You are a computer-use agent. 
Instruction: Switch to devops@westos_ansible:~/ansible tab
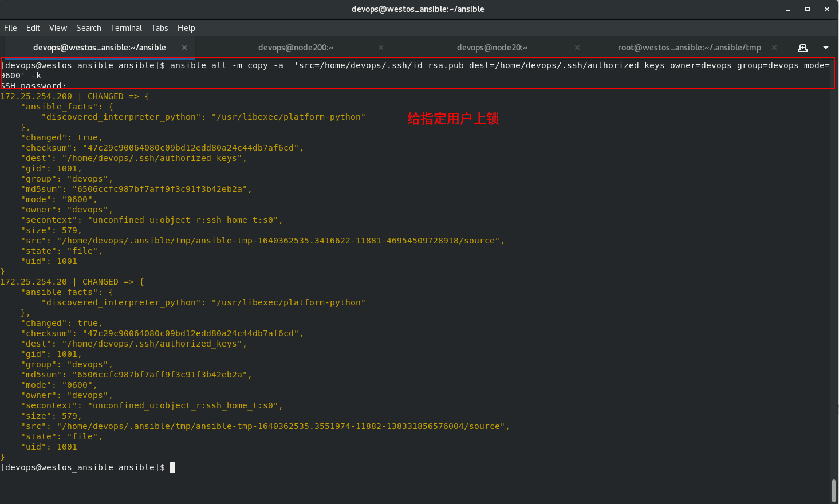99,48
